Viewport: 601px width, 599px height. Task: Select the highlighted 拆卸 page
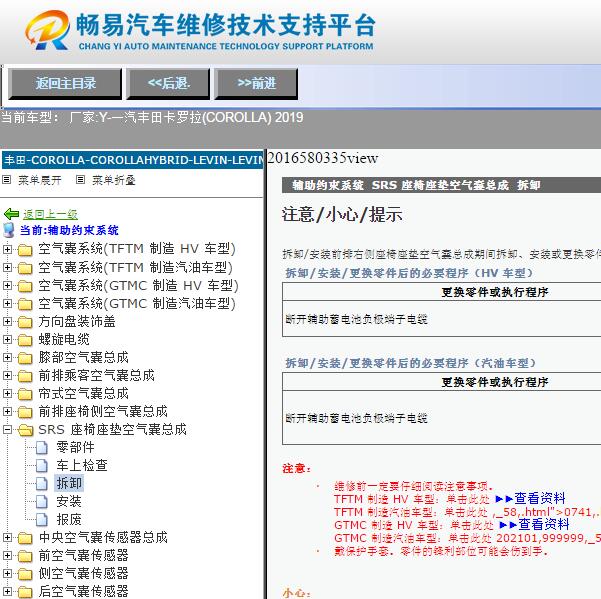pyautogui.click(x=69, y=483)
